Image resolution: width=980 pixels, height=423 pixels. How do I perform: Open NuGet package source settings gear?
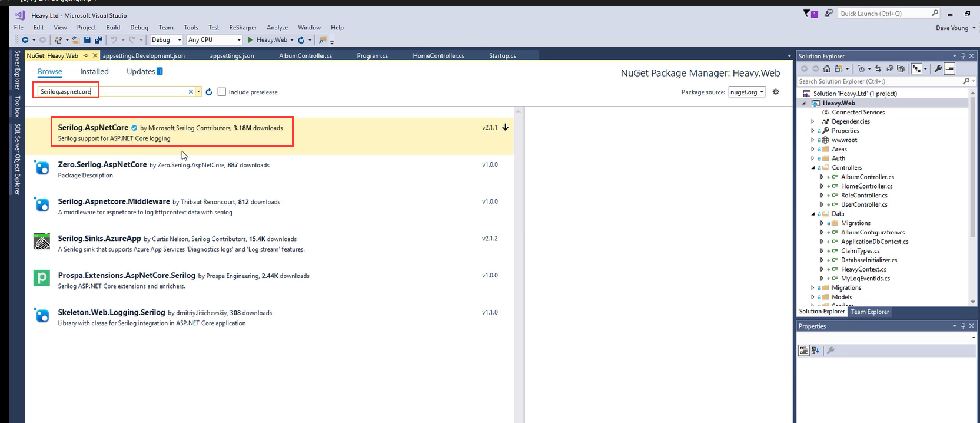(776, 92)
